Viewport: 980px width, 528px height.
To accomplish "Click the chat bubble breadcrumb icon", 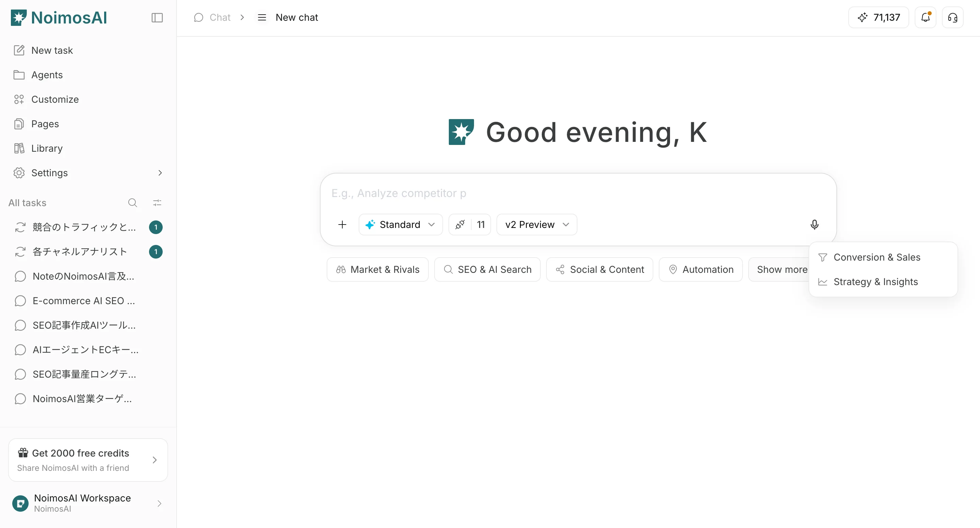I will pyautogui.click(x=199, y=17).
